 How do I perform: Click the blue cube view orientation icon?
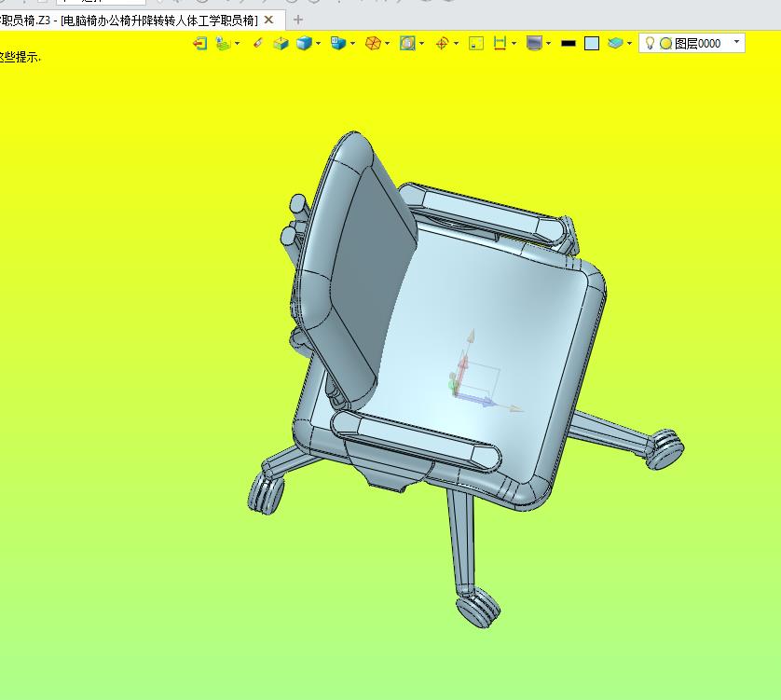click(x=338, y=44)
